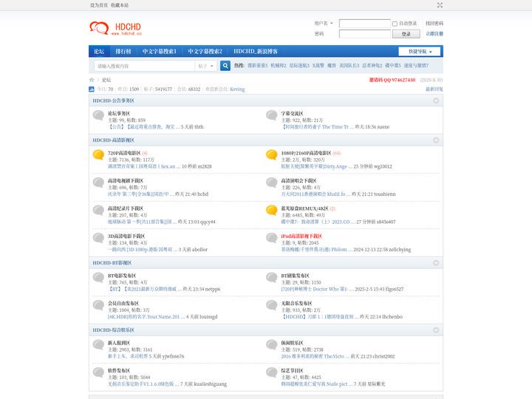Click the bubble icon for 字幕交流区

(271, 115)
